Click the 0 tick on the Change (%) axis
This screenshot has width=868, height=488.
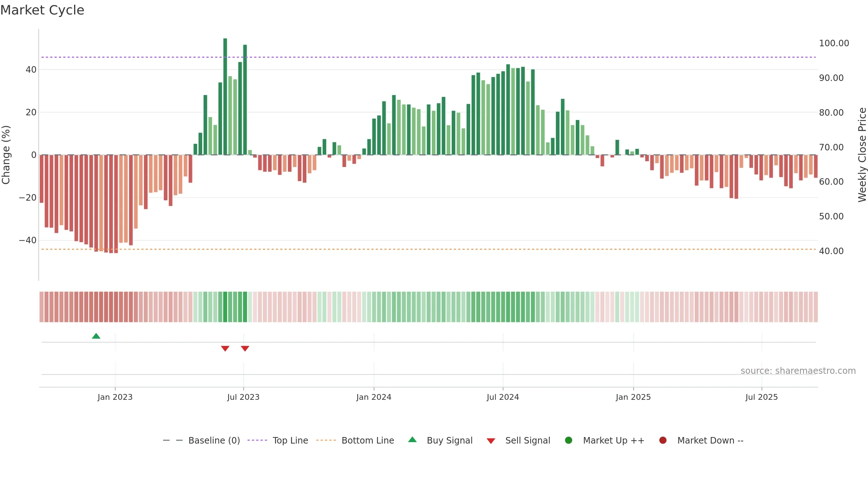(x=34, y=155)
